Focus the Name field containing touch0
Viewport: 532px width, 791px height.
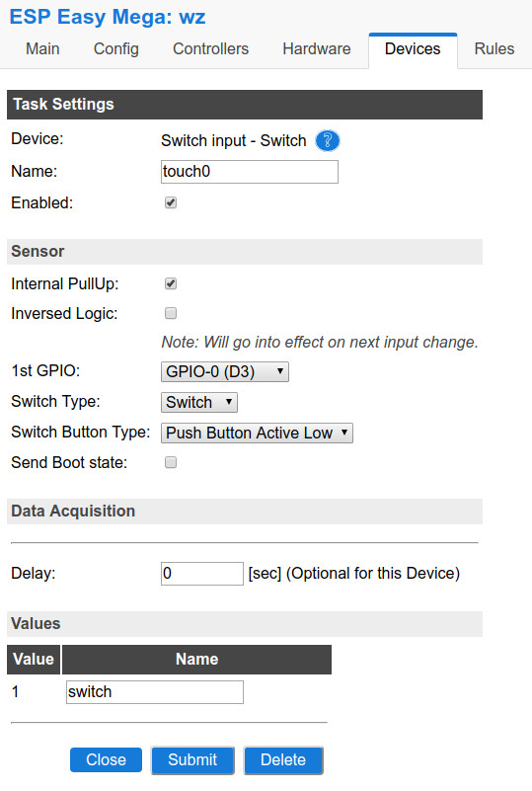[x=250, y=172]
